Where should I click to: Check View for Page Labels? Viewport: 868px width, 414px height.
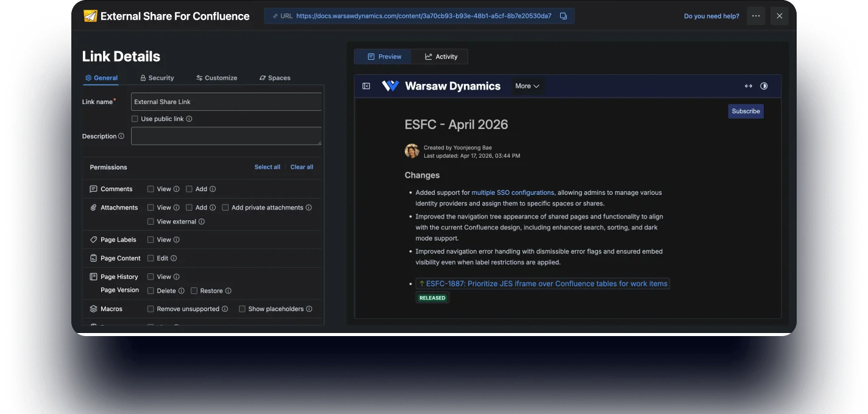pyautogui.click(x=151, y=240)
